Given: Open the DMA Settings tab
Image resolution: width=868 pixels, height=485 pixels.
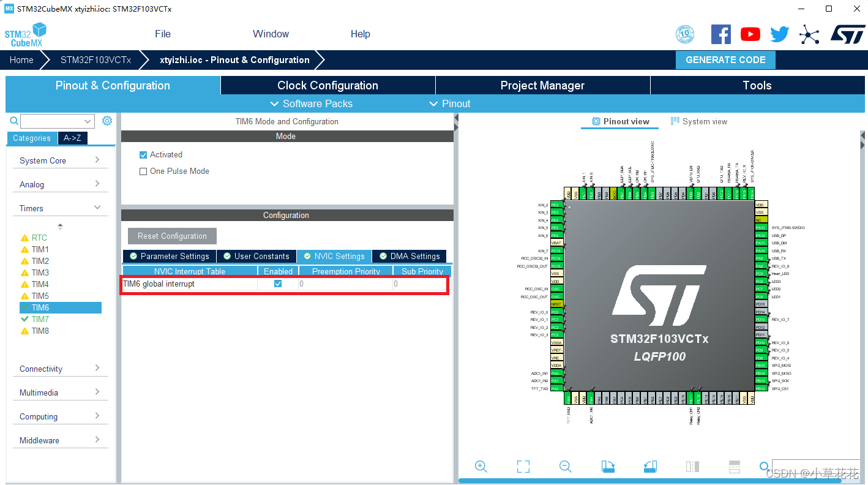Looking at the screenshot, I should pos(410,256).
